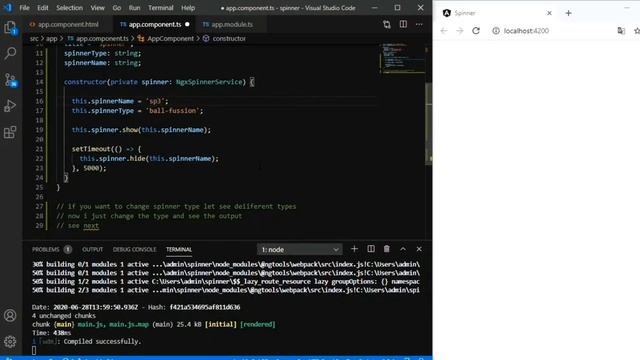Open the terminal selector dropdown '1: node'
Screen dimensions: 640x360
tap(299, 249)
